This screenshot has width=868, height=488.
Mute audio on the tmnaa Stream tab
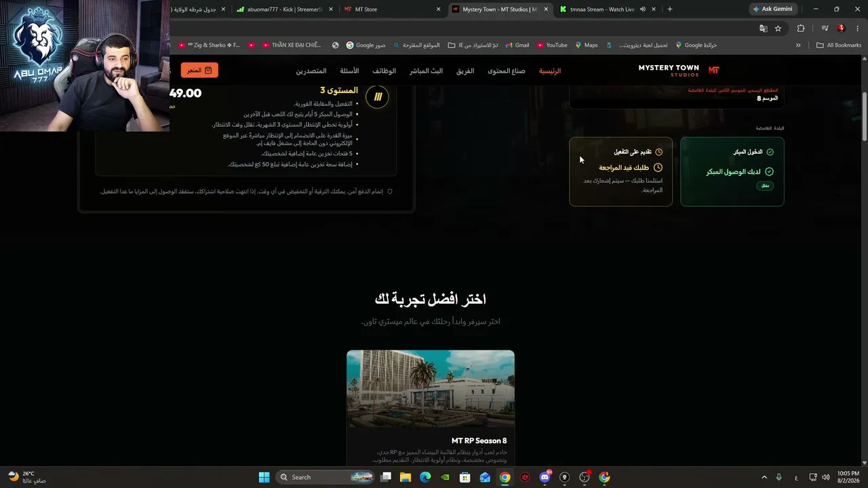[642, 9]
